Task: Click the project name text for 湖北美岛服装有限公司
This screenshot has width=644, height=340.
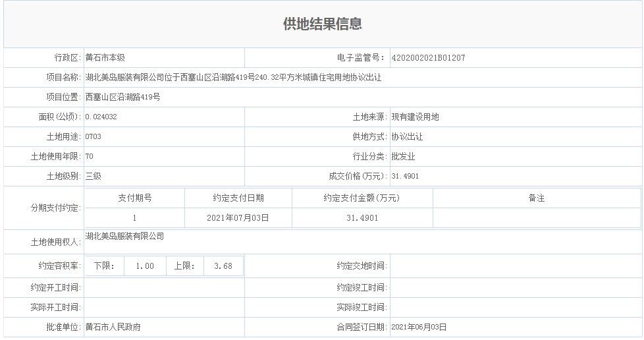Action: pos(233,78)
